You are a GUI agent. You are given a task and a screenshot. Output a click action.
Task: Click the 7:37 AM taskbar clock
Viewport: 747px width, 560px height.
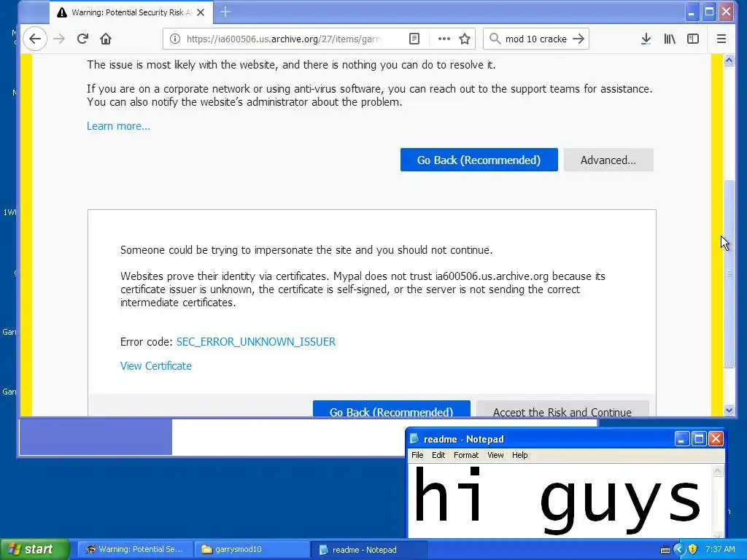[x=720, y=550]
